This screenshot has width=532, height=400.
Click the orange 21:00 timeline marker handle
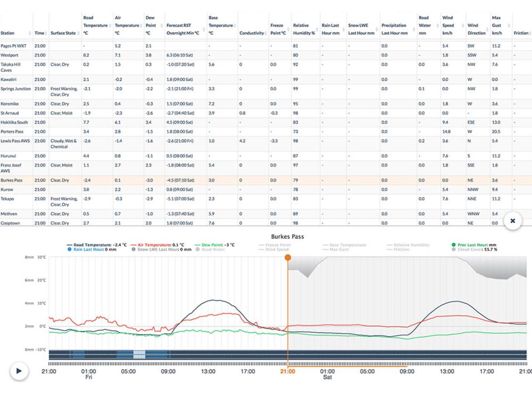click(x=288, y=257)
